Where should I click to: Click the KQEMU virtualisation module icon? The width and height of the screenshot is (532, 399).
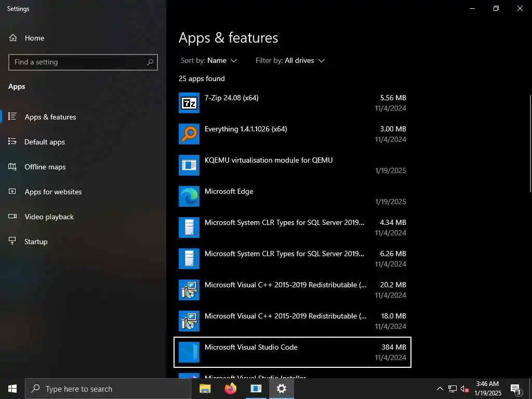pyautogui.click(x=189, y=165)
